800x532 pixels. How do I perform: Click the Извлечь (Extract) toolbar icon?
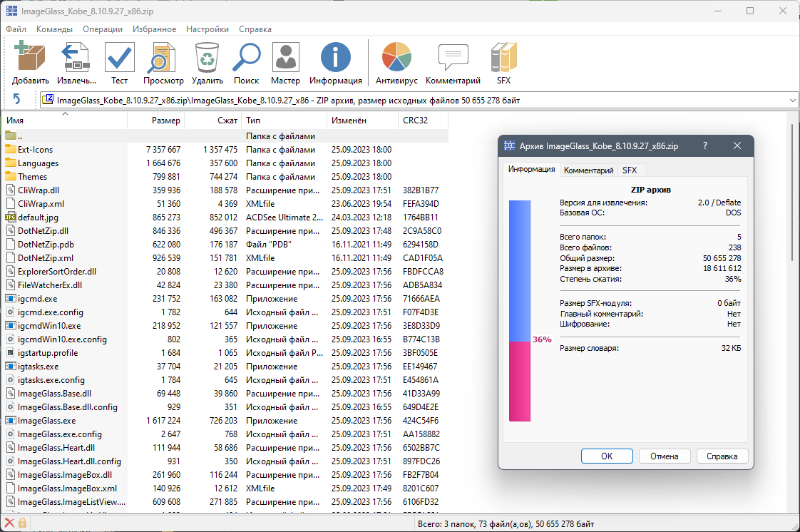[76, 57]
